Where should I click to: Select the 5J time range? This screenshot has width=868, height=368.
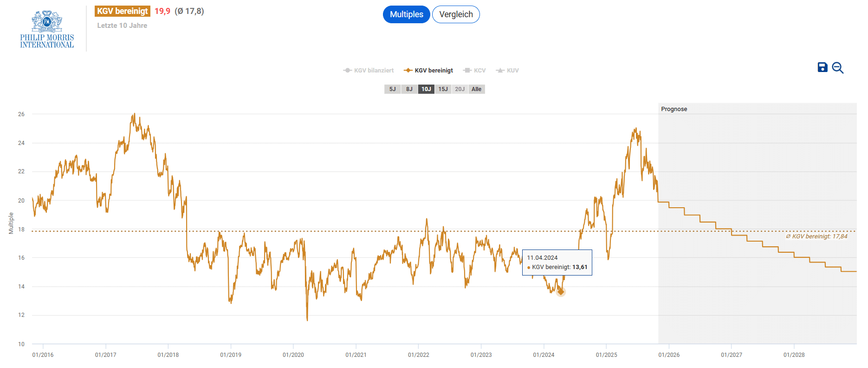392,89
